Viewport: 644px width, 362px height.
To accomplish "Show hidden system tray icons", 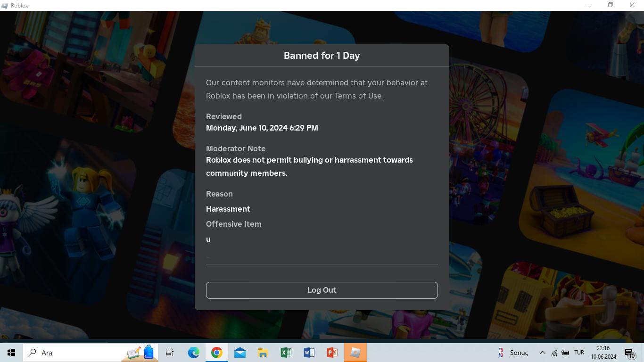I will point(542,353).
